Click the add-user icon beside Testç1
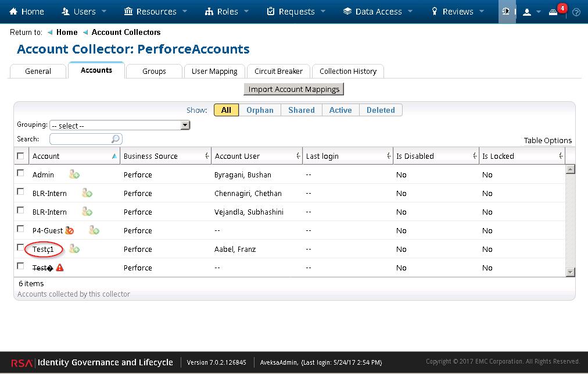This screenshot has width=588, height=374. click(74, 248)
